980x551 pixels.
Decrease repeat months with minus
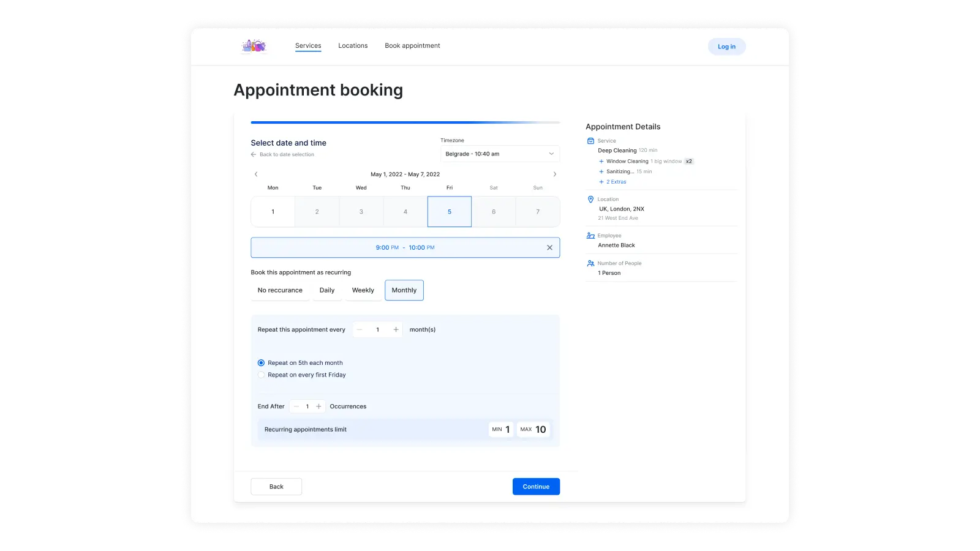tap(360, 329)
